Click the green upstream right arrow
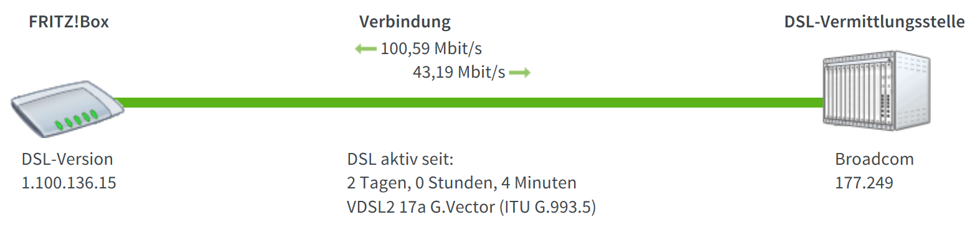 (520, 73)
